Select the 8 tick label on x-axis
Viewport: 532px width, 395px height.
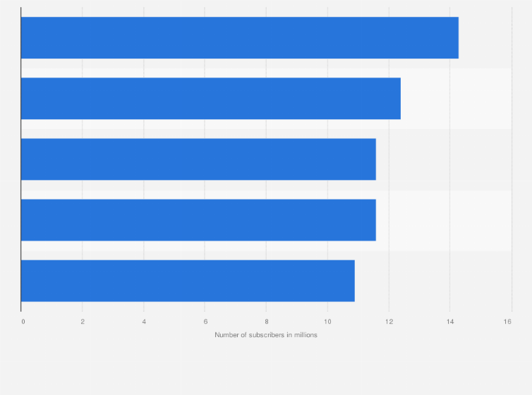(267, 322)
